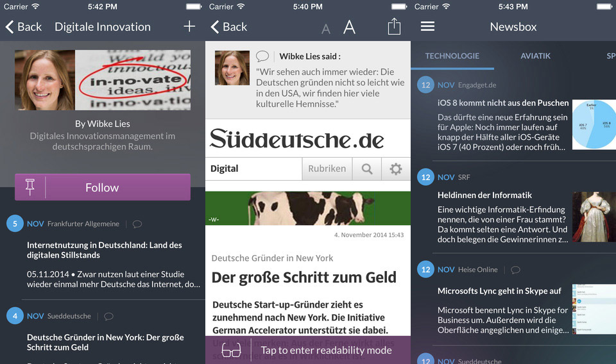Viewport: 616px width, 364px height.
Task: Tap date badge 12 for Engadget.de
Action: click(x=425, y=85)
